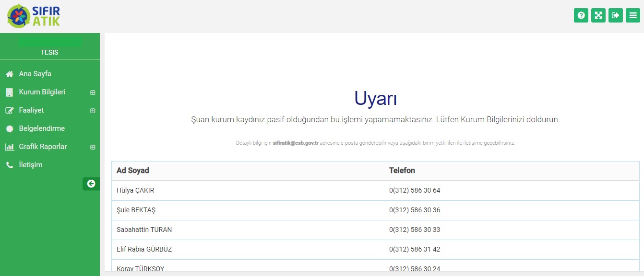
Task: Expand the Grafik Raporlar submenu plus
Action: 93,147
